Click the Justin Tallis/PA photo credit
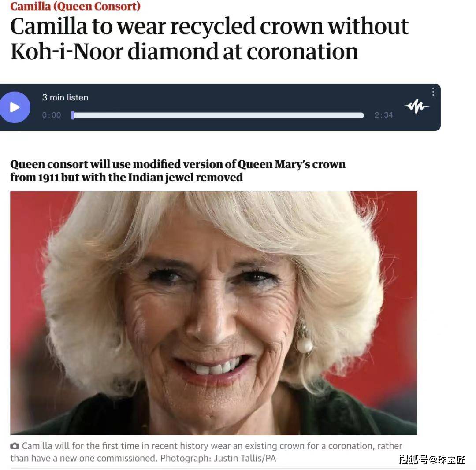 point(245,458)
